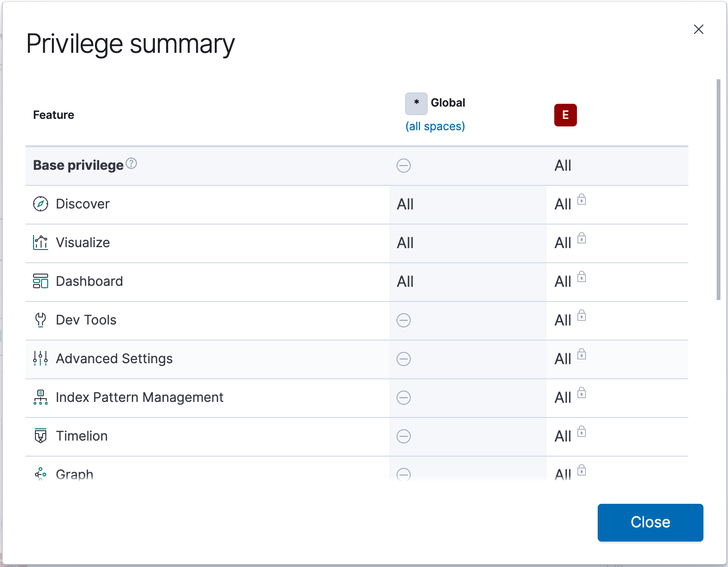
Task: Select the Dashboard panel icon
Action: click(x=41, y=282)
